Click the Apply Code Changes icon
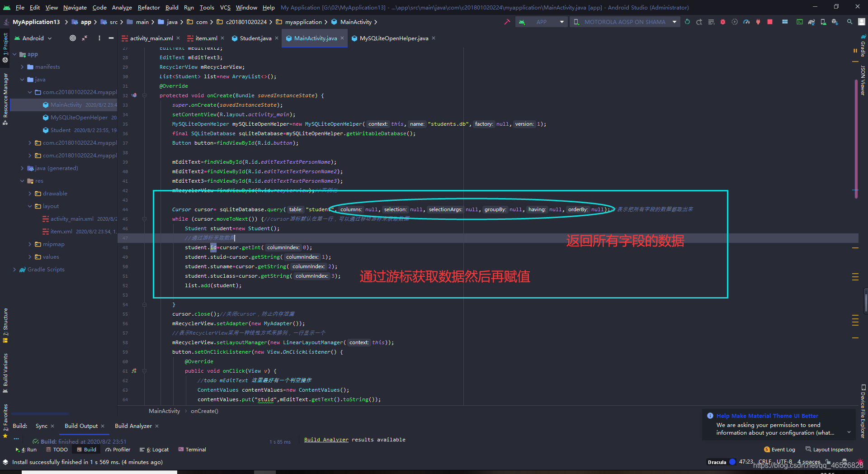 (711, 22)
